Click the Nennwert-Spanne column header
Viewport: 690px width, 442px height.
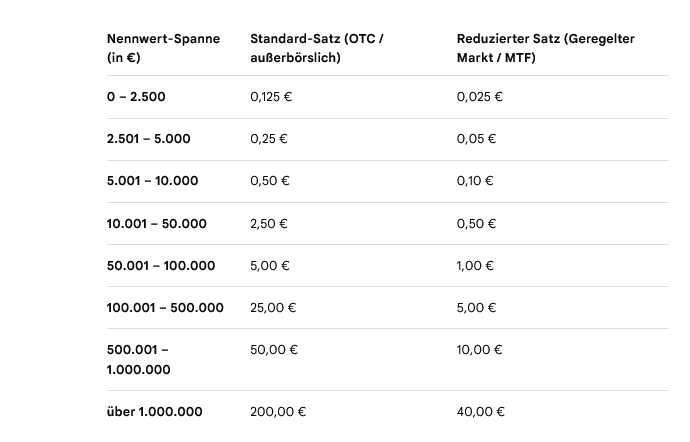(x=163, y=48)
